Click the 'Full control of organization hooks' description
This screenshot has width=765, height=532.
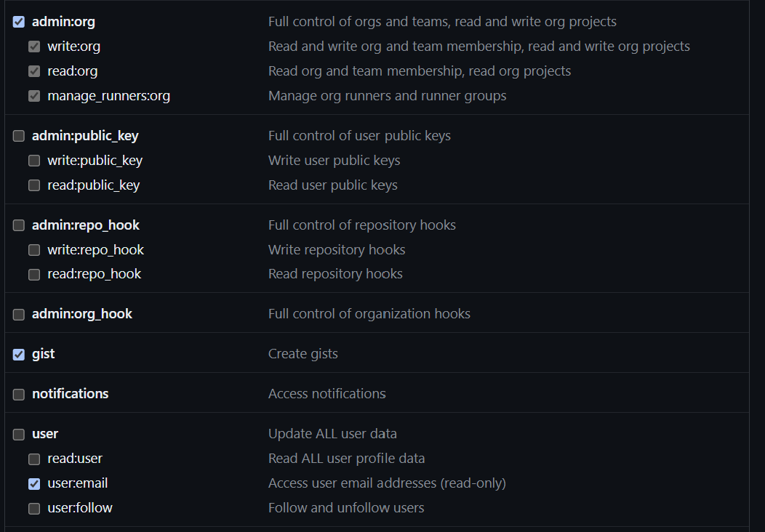click(x=369, y=314)
